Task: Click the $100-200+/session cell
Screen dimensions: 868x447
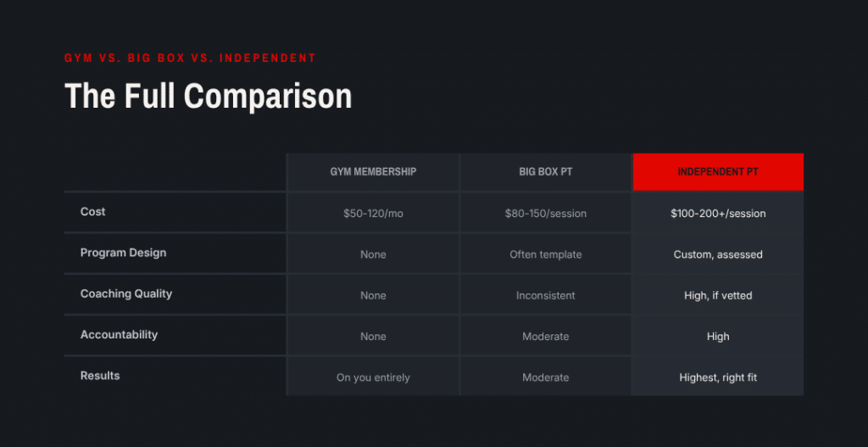Action: point(718,213)
